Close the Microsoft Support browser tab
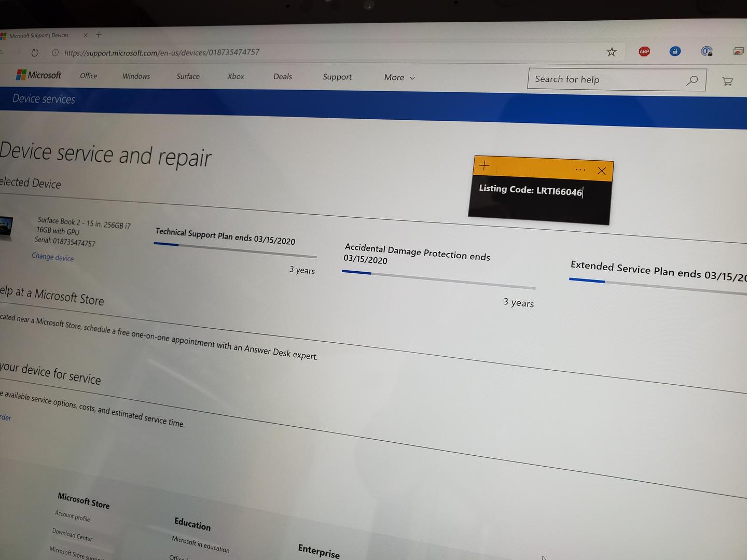The height and width of the screenshot is (560, 747). pos(86,35)
